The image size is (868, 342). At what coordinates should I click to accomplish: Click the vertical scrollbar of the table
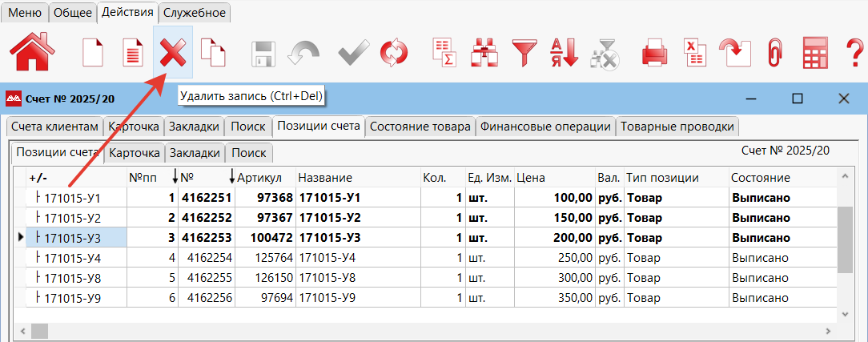click(844, 240)
